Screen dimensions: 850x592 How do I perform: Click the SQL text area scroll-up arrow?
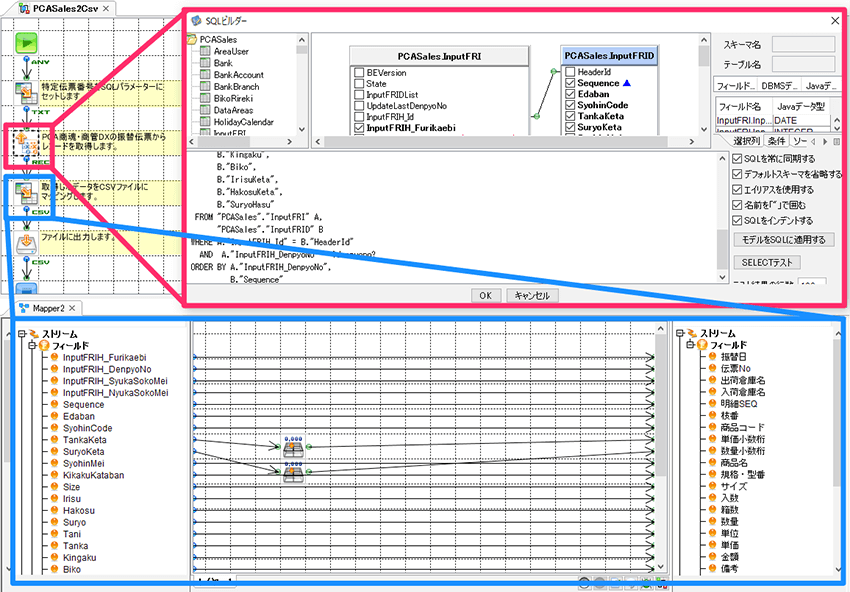(x=722, y=158)
